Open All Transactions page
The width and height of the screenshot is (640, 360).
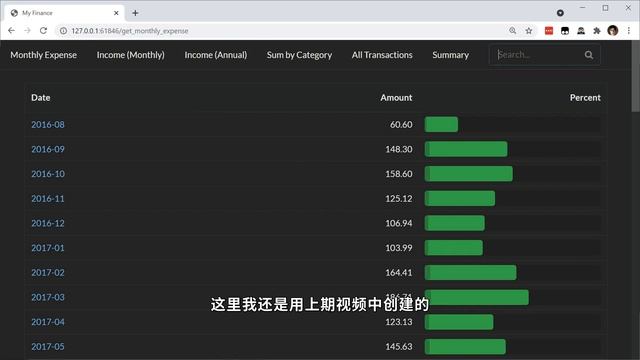(382, 55)
